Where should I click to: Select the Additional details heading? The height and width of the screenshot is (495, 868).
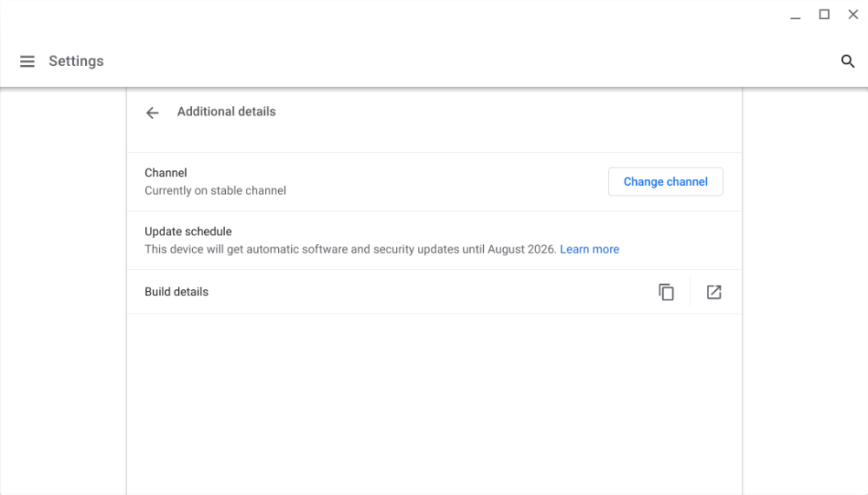point(226,112)
